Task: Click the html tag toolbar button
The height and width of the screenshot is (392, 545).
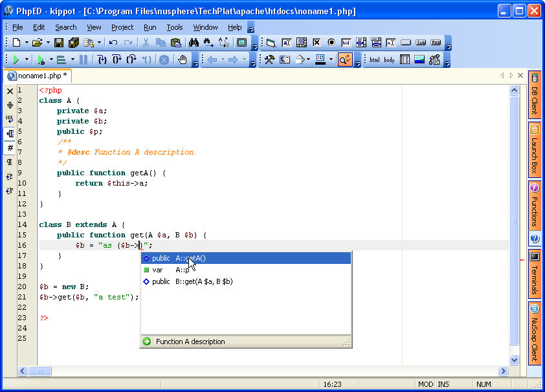Action: click(x=375, y=60)
